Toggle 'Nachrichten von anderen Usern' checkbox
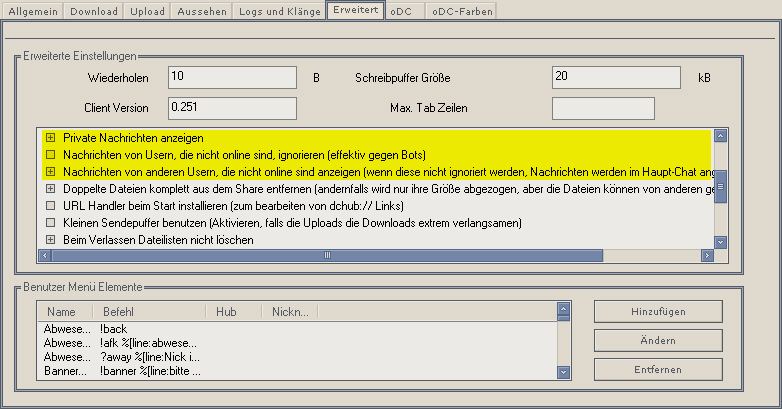 click(x=50, y=172)
